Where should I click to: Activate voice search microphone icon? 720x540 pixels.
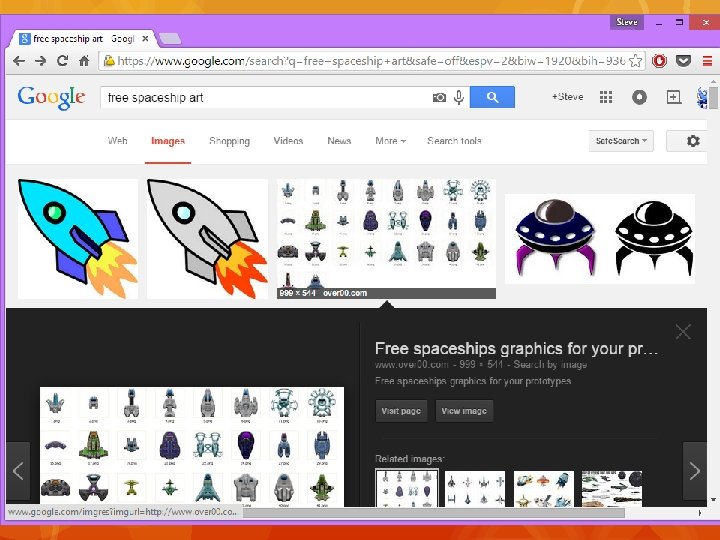459,97
